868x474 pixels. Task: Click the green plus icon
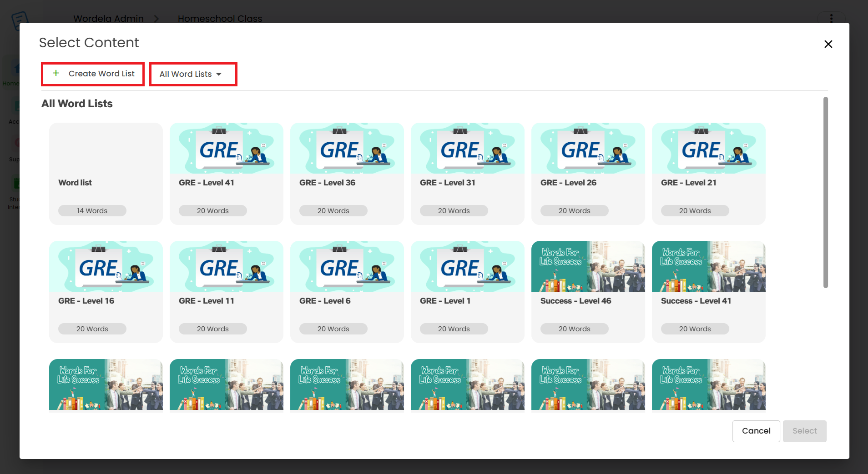56,73
